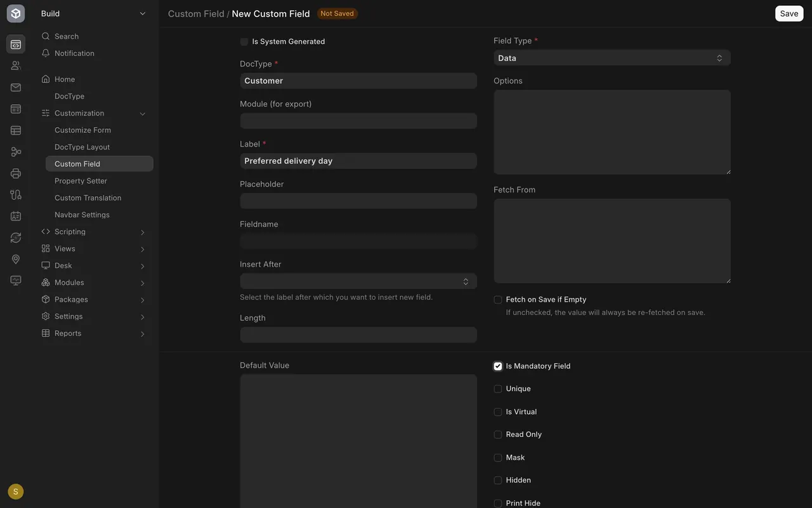Screen dimensions: 812x508
Task: Click the Reports table icon in sidebar
Action: click(x=46, y=333)
